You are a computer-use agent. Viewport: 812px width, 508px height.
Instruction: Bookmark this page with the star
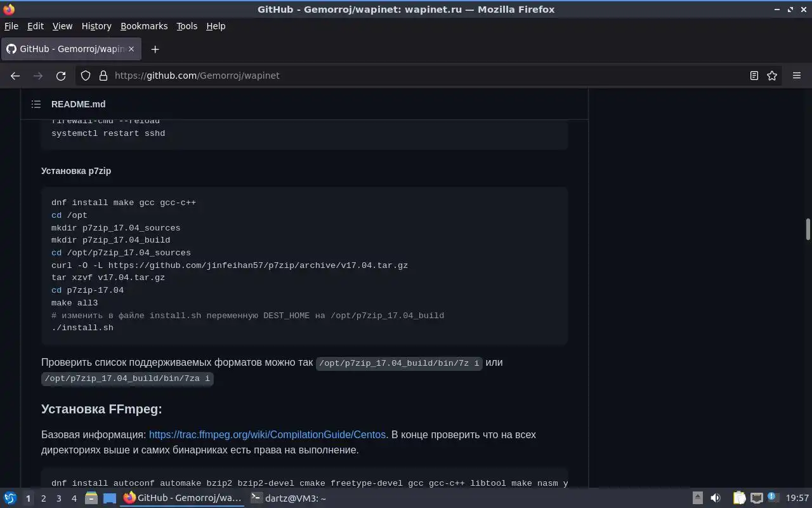772,76
